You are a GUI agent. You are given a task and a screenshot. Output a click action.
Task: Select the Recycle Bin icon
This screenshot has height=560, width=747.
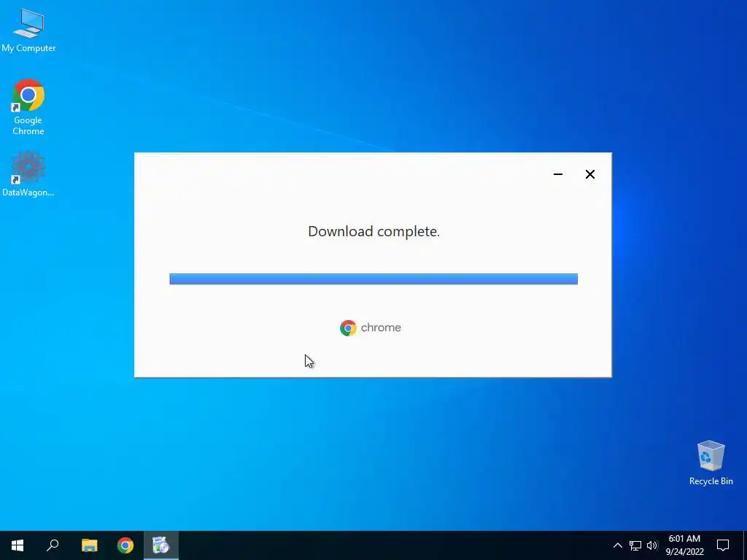tap(711, 463)
